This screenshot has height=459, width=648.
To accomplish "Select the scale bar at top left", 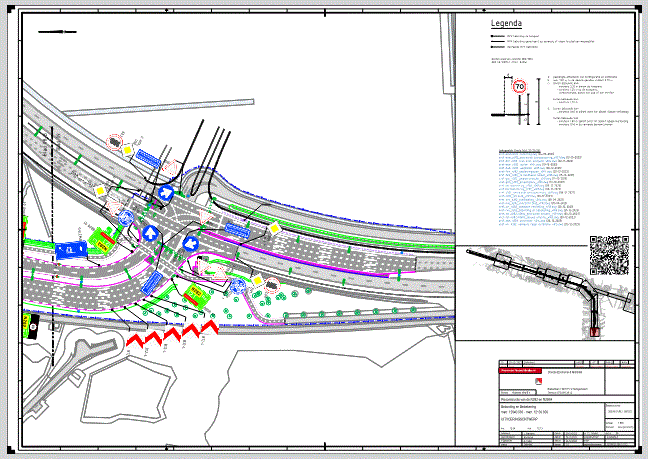I will [x=56, y=32].
